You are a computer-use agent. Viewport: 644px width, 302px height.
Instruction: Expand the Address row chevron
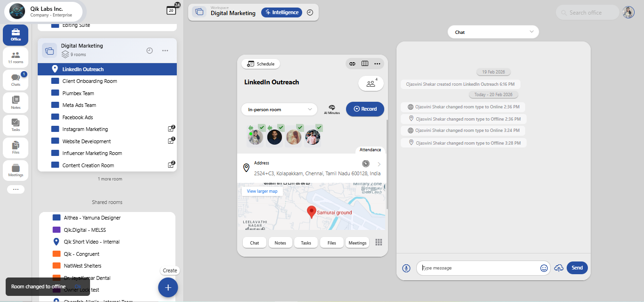[x=379, y=164]
